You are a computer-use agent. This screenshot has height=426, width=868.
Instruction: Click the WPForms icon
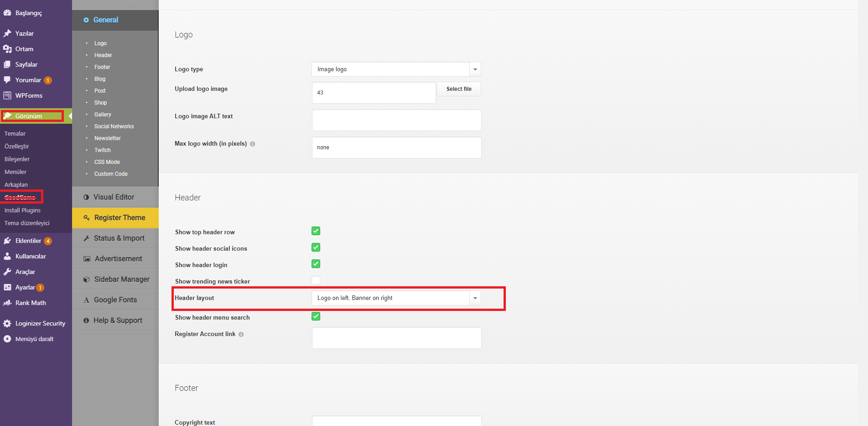point(7,95)
